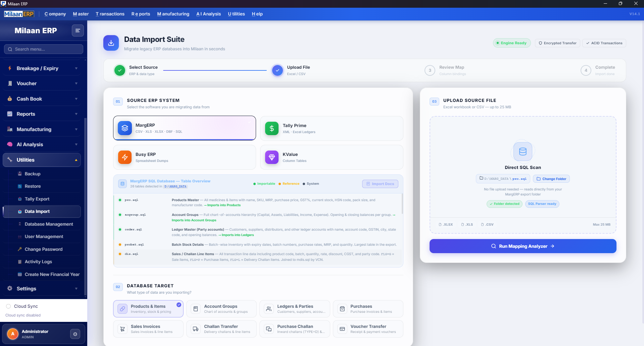Click the MargERP SQL Database table icon
Screen dimensions: 644x346
(122, 184)
